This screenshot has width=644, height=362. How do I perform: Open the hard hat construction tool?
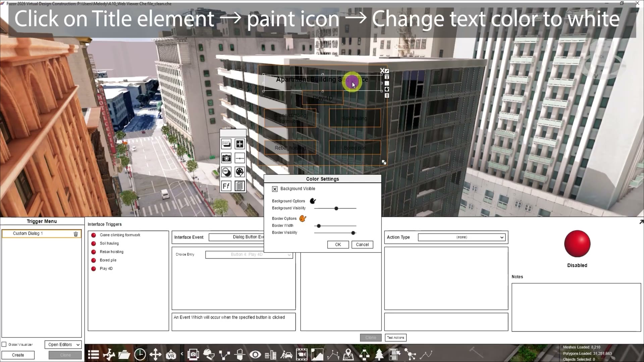pos(209,354)
